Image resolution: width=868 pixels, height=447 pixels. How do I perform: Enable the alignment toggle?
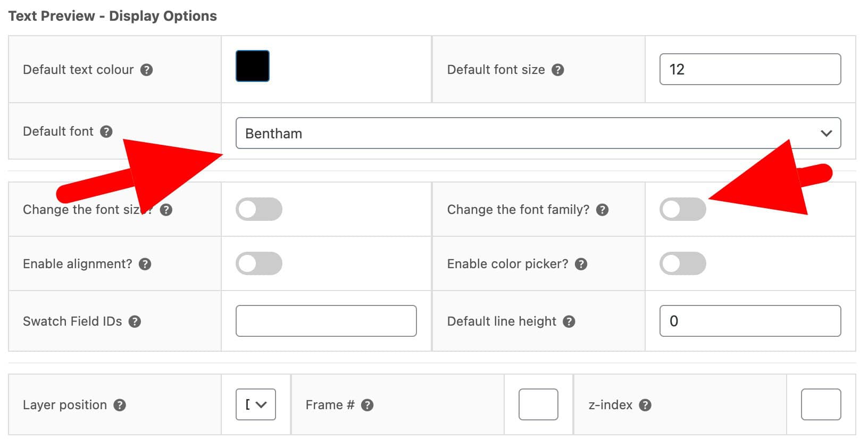tap(258, 263)
